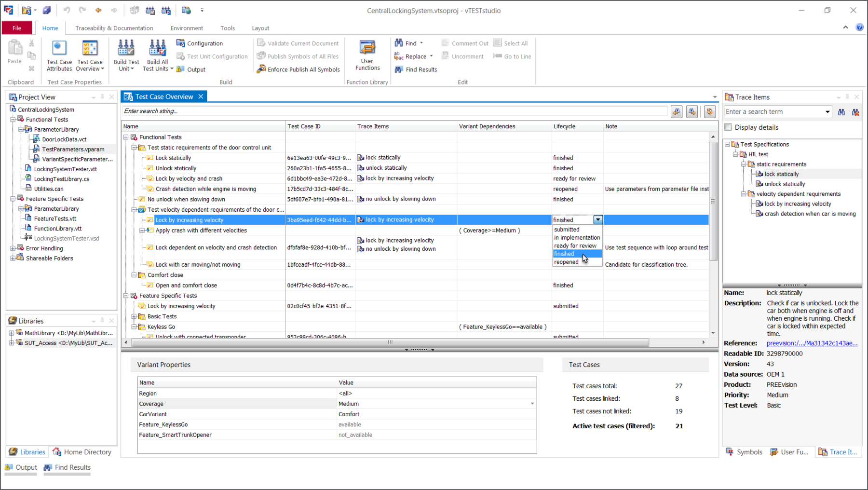Expand the Error Handling tree node
The width and height of the screenshot is (868, 490).
click(x=13, y=248)
